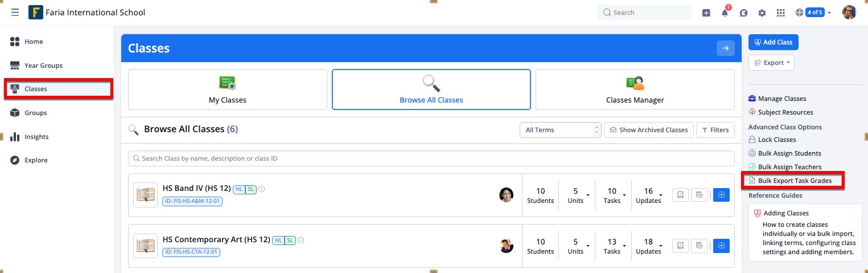Switch to the My Classes tab
This screenshot has width=868, height=273.
coord(228,89)
